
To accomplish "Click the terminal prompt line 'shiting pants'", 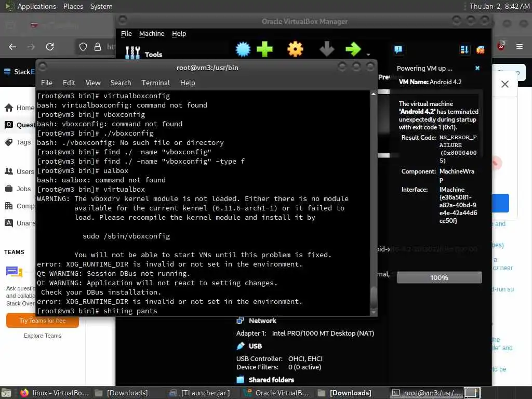I will (x=97, y=311).
